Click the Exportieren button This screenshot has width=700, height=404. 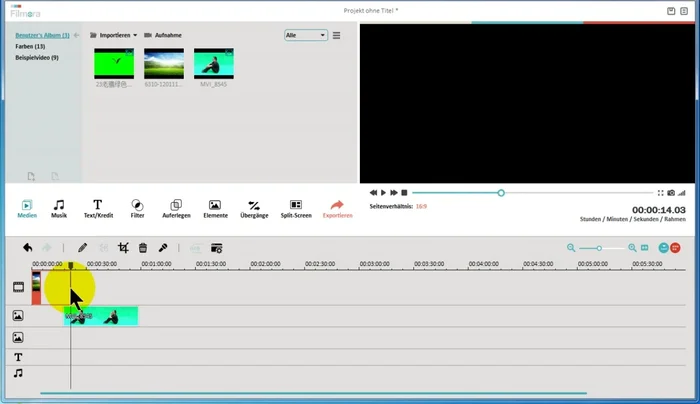(x=337, y=208)
